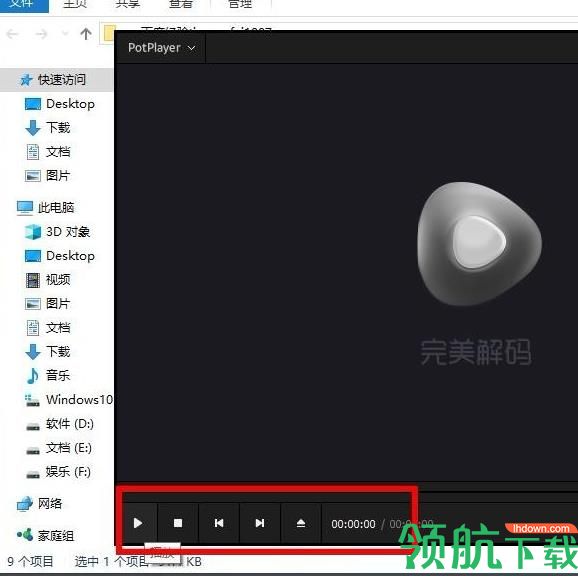Open the Windows10 system drive
578x576 pixels.
pyautogui.click(x=69, y=400)
